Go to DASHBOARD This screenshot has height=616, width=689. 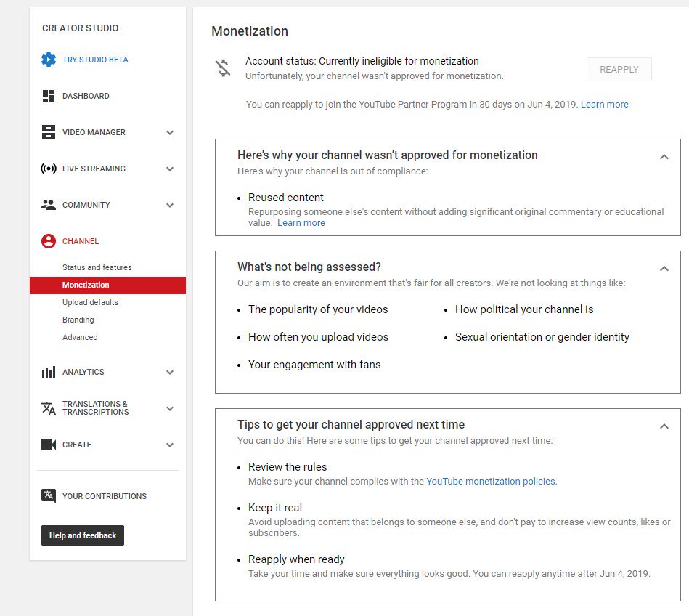pyautogui.click(x=86, y=96)
